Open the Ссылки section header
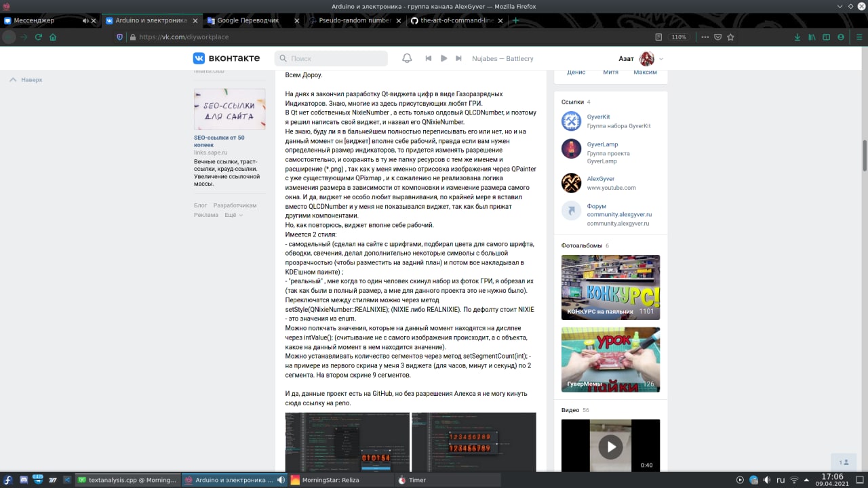The width and height of the screenshot is (868, 488). 572,102
